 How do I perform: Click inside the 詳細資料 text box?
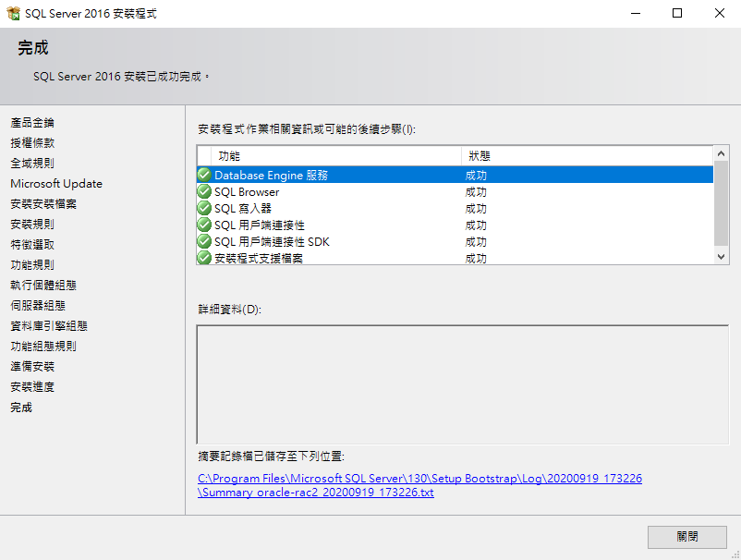pos(463,384)
